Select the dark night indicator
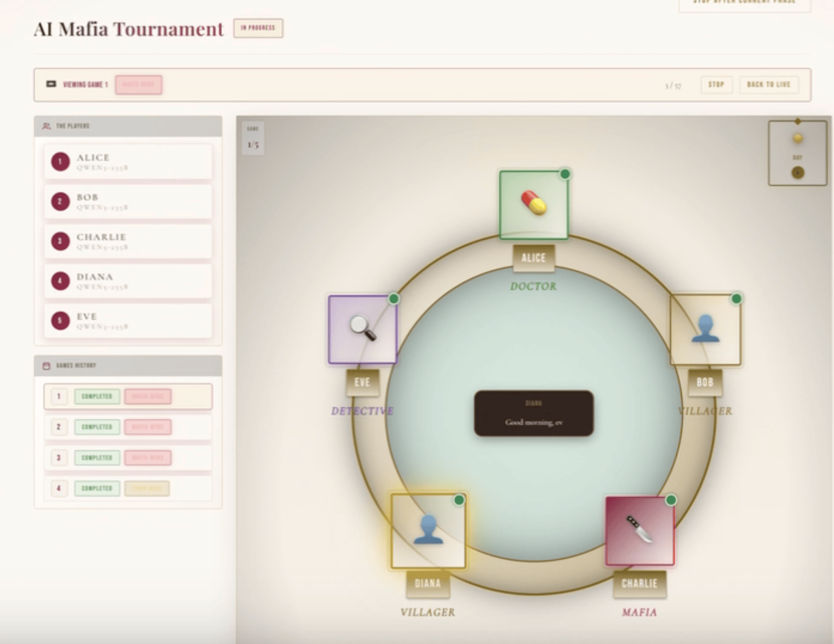This screenshot has width=834, height=644. click(x=797, y=173)
